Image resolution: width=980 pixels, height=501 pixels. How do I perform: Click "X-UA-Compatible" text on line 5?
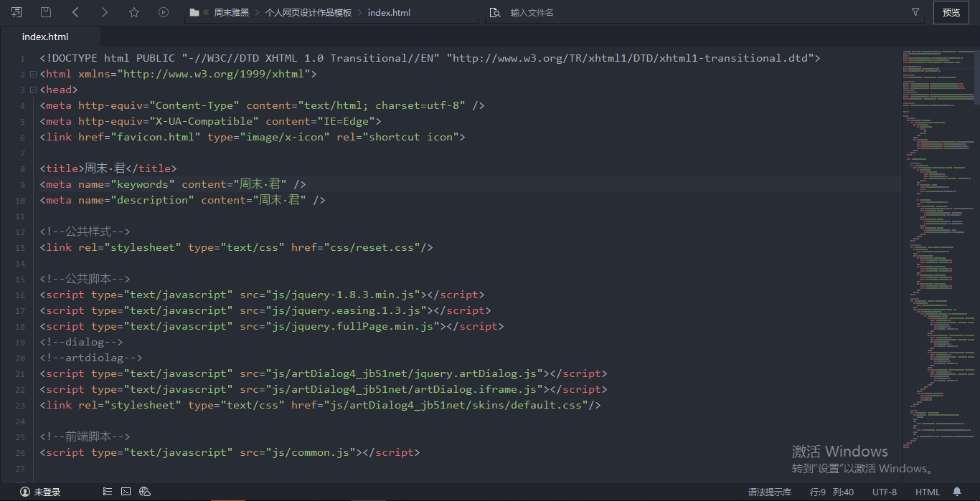tap(204, 121)
